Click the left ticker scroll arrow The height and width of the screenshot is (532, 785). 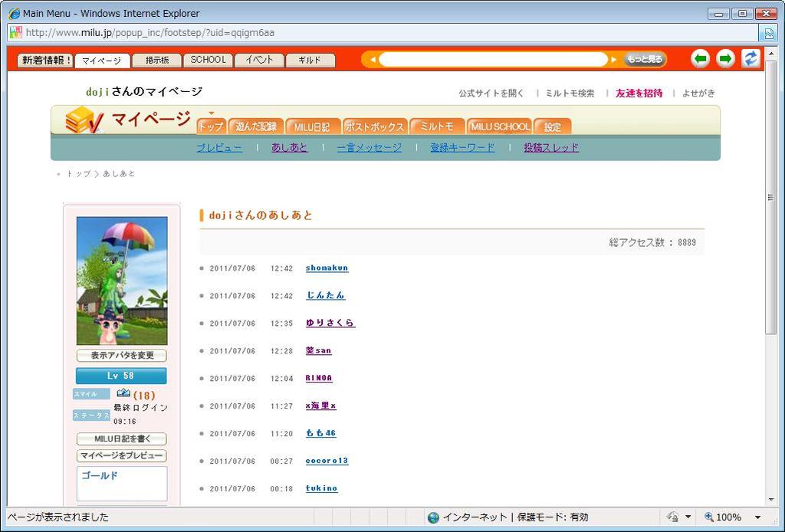click(x=372, y=60)
